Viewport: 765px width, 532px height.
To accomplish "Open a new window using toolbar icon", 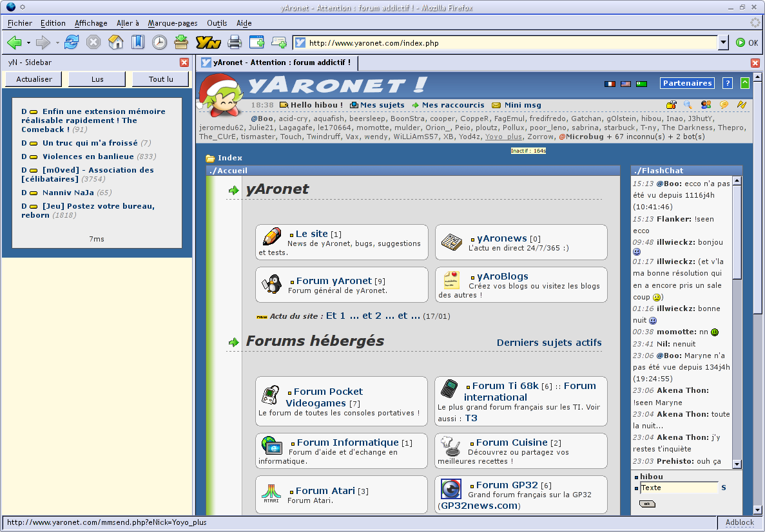I will click(257, 43).
